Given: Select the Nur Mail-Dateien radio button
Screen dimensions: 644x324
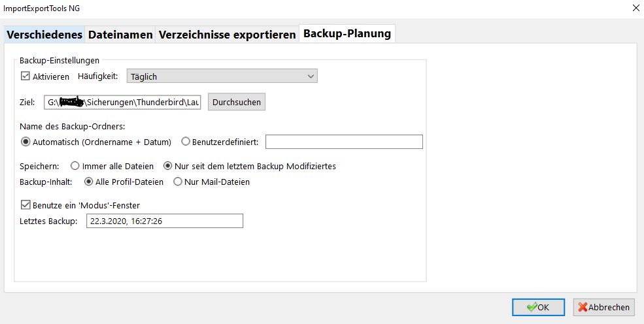Looking at the screenshot, I should pos(178,182).
